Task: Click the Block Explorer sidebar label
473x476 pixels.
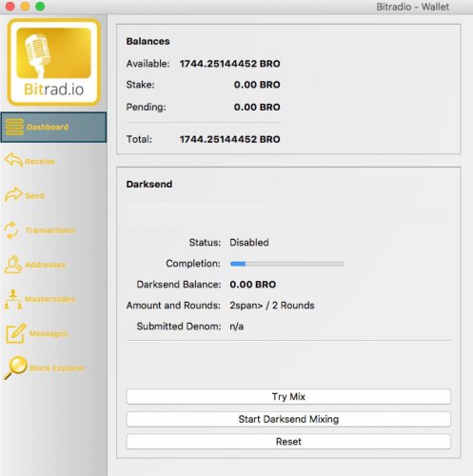Action: [x=57, y=368]
